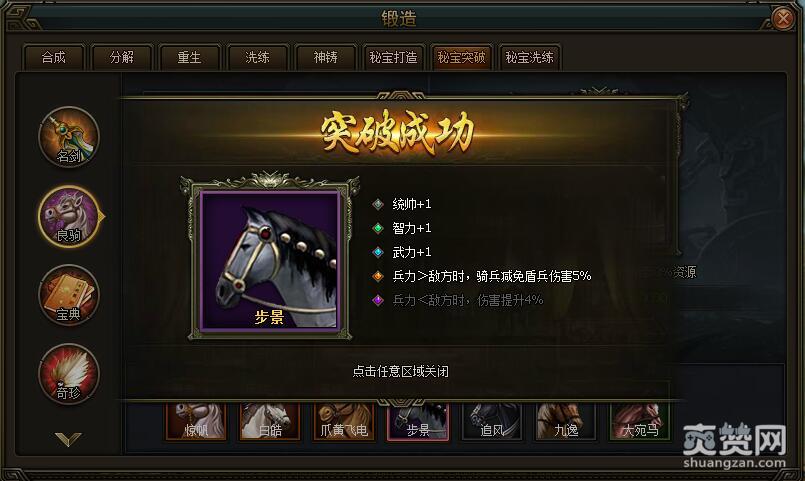Open the 重生 tab
This screenshot has width=805, height=481.
(189, 57)
